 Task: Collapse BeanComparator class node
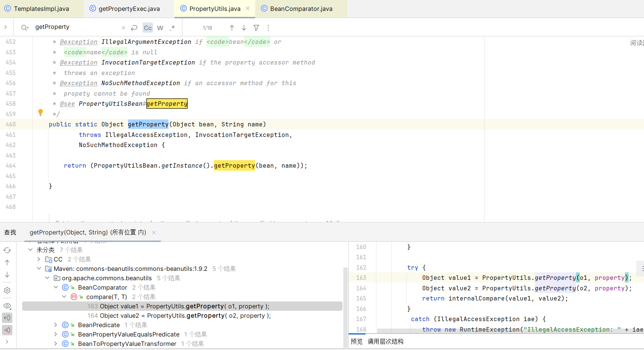(56, 287)
